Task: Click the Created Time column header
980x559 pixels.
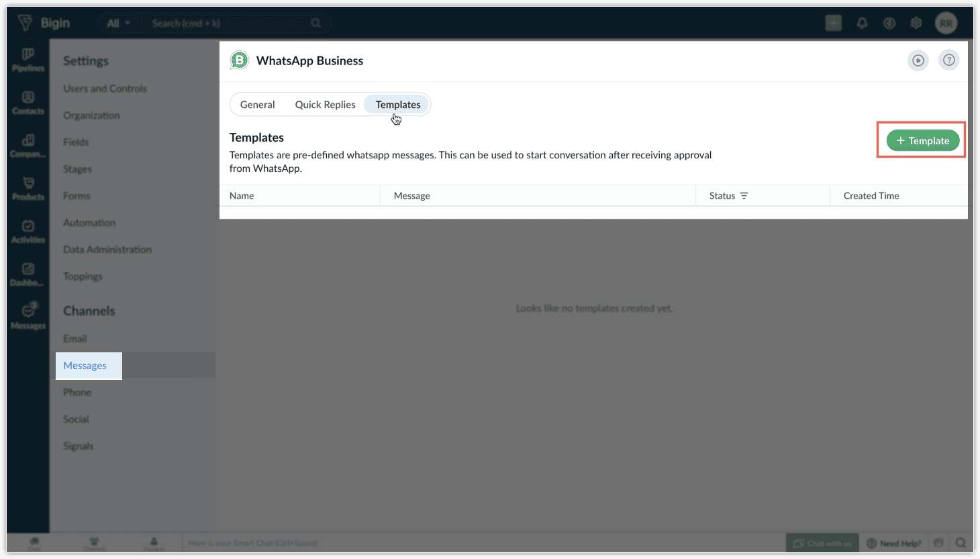Action: tap(871, 196)
